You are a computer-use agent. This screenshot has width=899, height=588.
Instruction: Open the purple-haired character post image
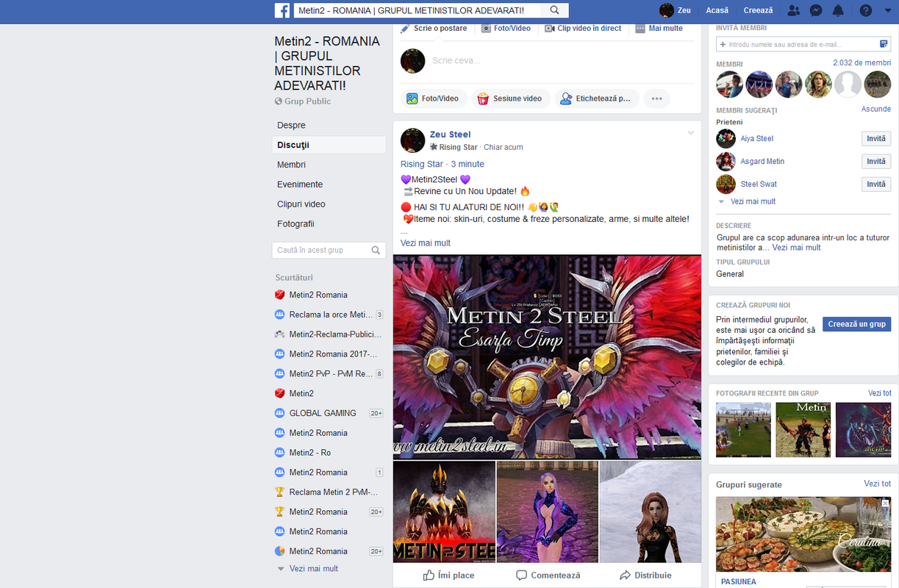pos(547,512)
